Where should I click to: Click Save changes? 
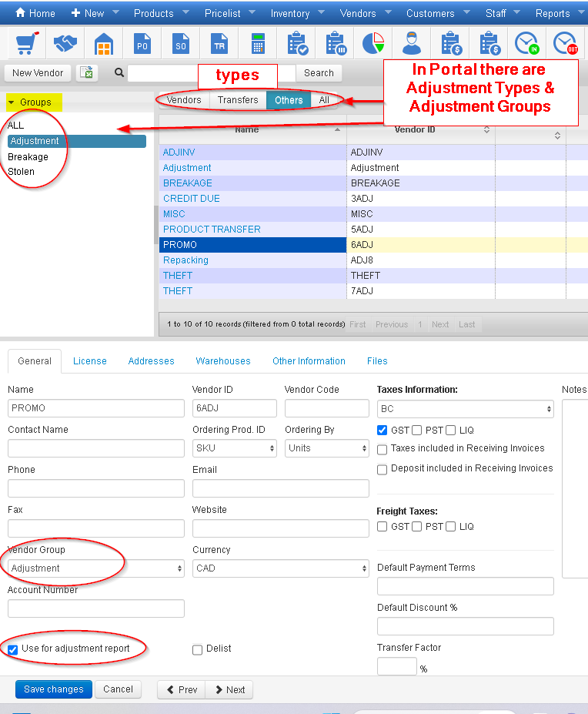pyautogui.click(x=54, y=689)
